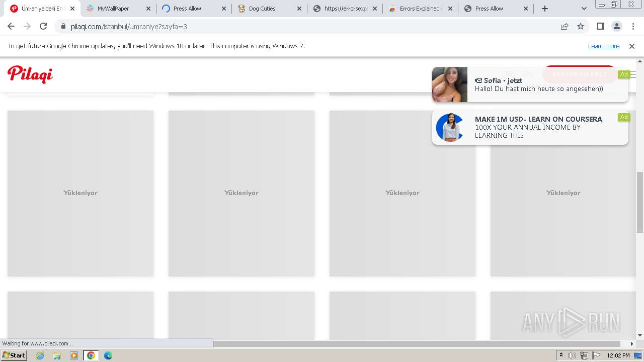Close the Ümraniye'deki tab
This screenshot has height=362, width=644.
[x=72, y=9]
